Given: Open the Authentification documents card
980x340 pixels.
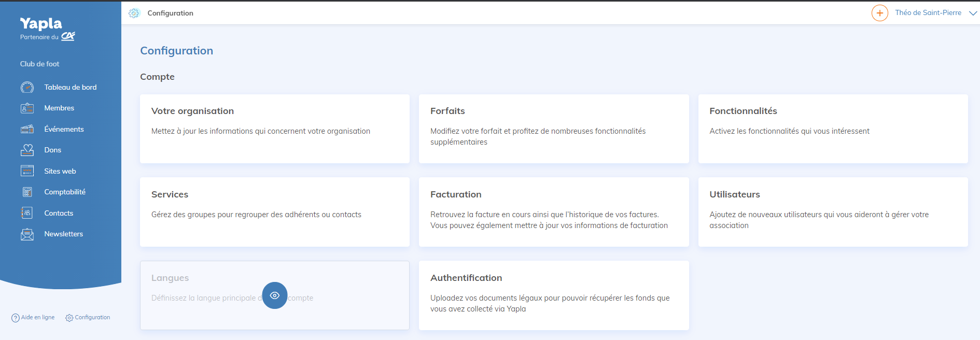Looking at the screenshot, I should coord(553,295).
